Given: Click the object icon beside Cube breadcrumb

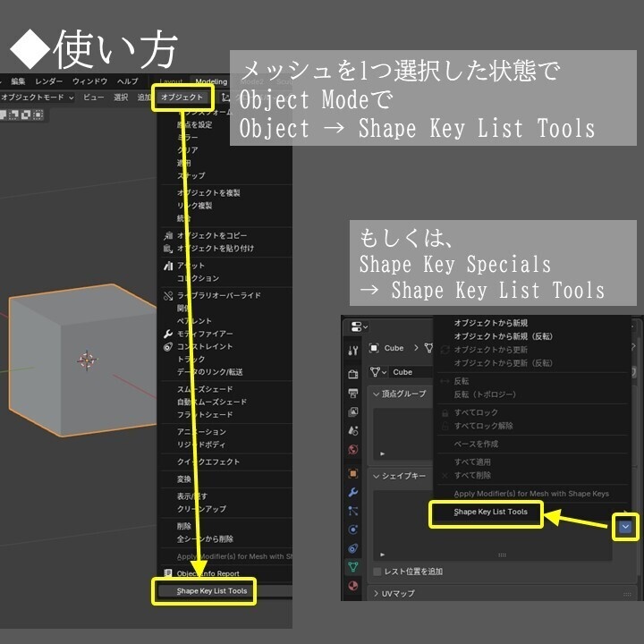Looking at the screenshot, I should 374,348.
